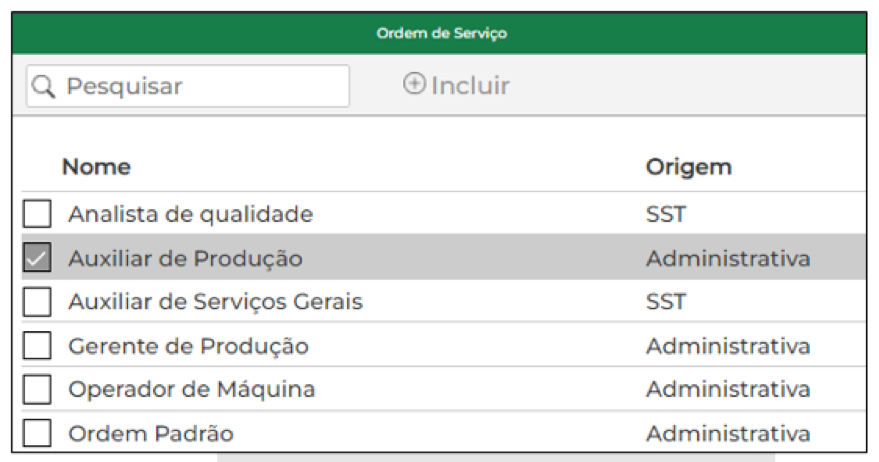This screenshot has width=879, height=462.
Task: Mark the Operador de Máquina checkbox
Action: tap(37, 389)
